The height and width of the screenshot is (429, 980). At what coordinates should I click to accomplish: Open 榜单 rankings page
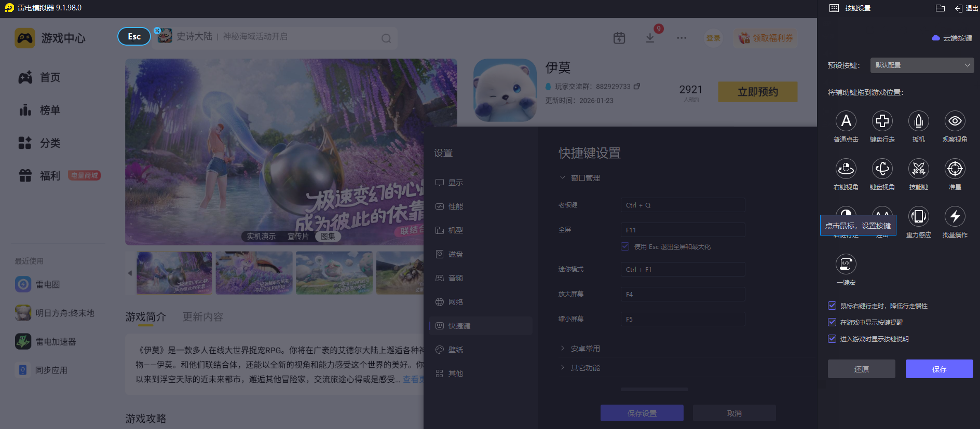39,110
